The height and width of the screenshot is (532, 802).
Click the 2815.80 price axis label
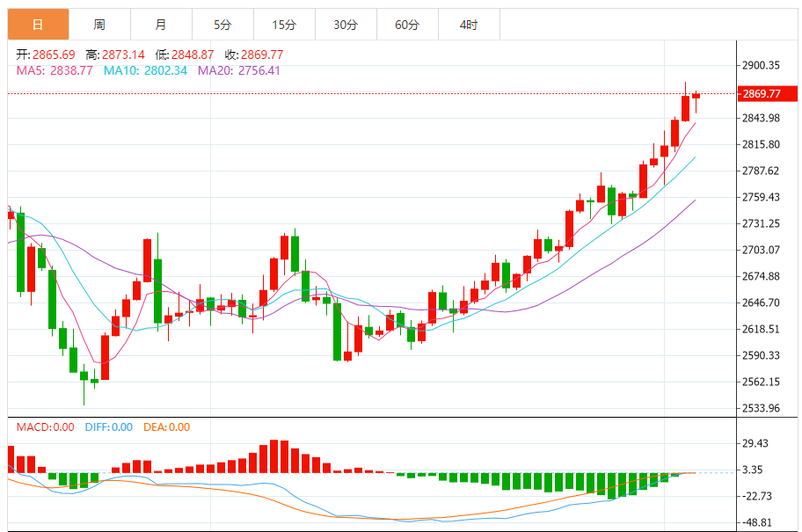pyautogui.click(x=761, y=144)
